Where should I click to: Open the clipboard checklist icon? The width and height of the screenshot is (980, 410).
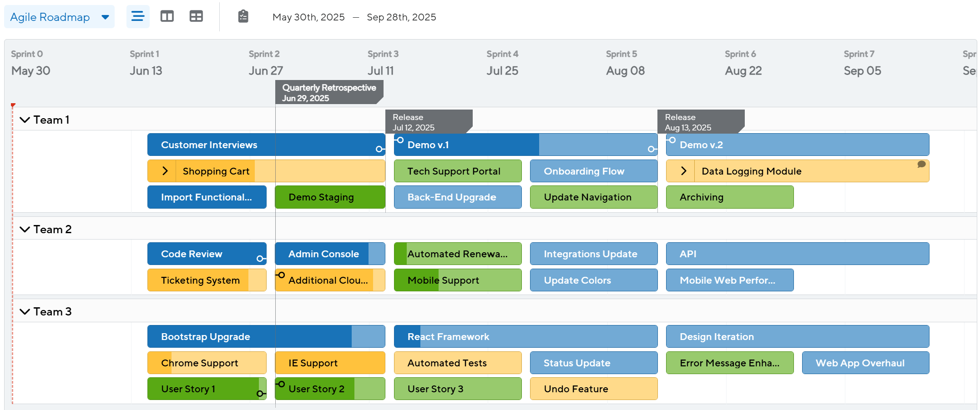[243, 17]
